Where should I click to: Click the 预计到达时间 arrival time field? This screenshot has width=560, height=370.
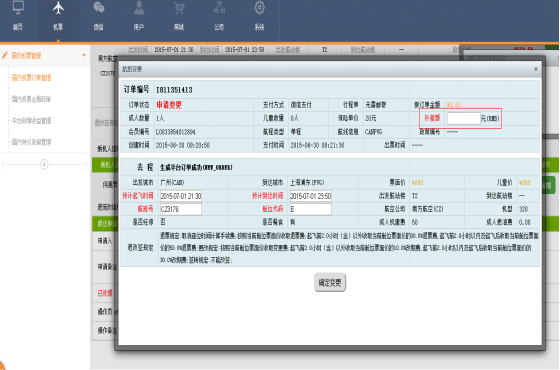click(x=310, y=196)
